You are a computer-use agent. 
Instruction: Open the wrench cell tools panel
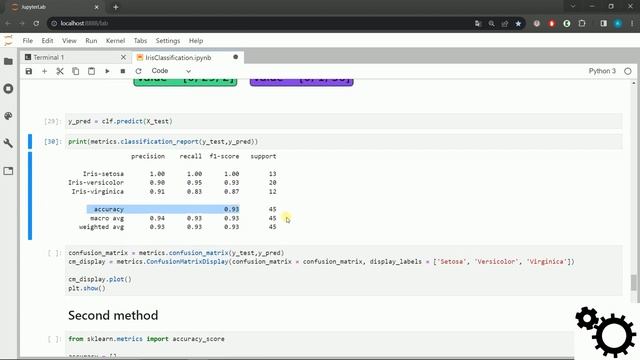(x=8, y=143)
